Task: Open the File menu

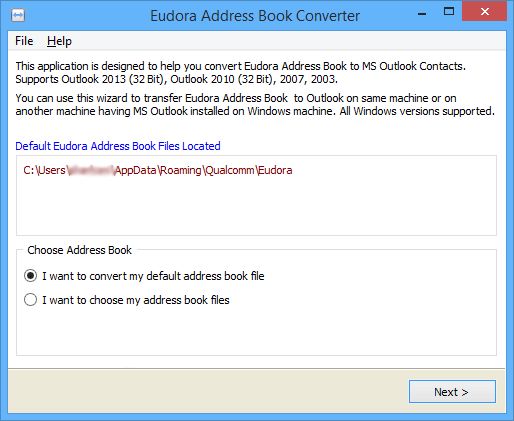Action: [24, 41]
